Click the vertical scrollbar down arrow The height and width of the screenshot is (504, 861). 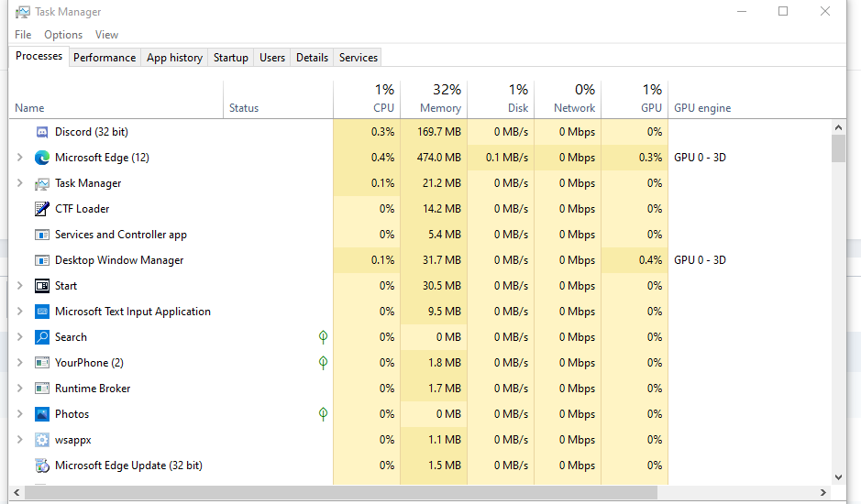pos(838,477)
